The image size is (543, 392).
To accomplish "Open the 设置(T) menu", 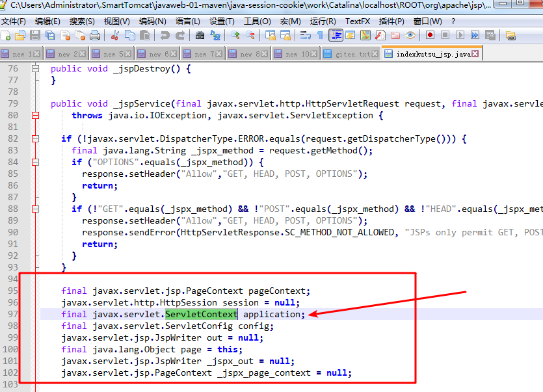I will 222,21.
